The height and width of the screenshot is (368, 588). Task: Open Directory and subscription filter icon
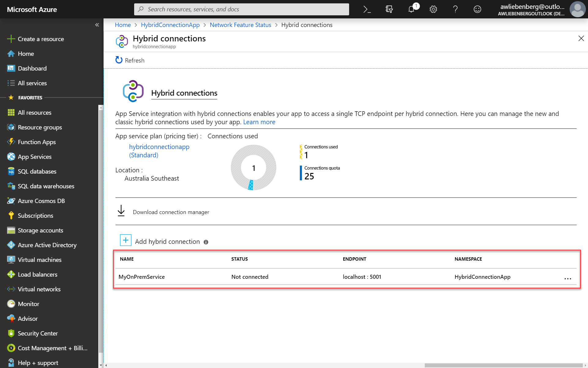389,9
